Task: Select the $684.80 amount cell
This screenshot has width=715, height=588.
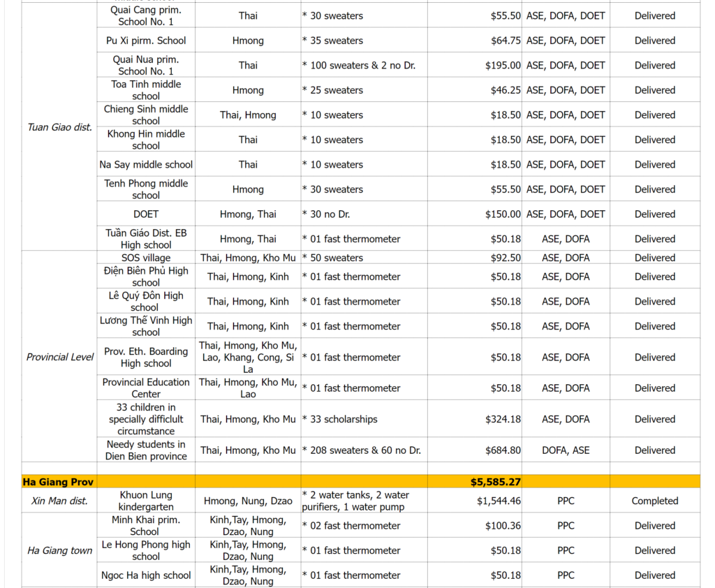Action: tap(475, 450)
